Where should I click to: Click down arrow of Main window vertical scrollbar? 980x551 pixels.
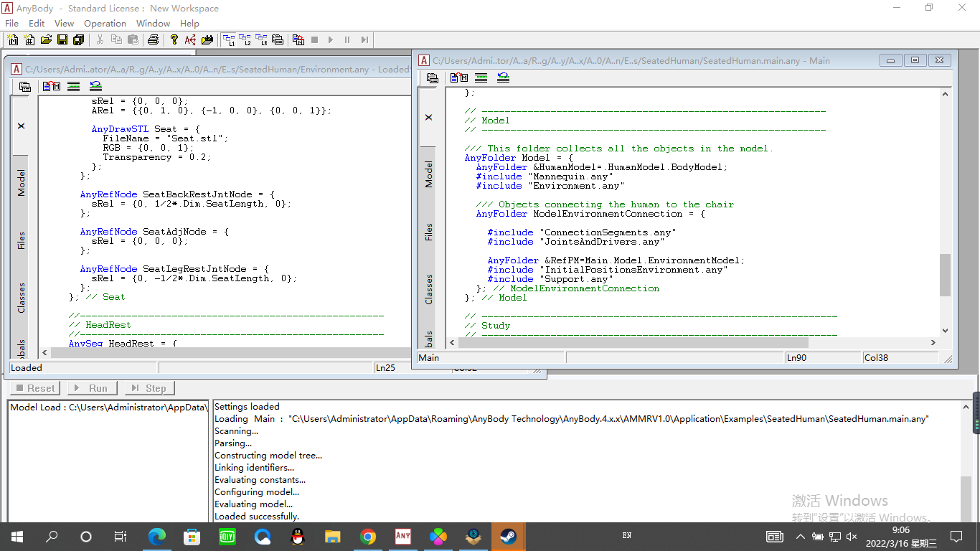click(945, 331)
